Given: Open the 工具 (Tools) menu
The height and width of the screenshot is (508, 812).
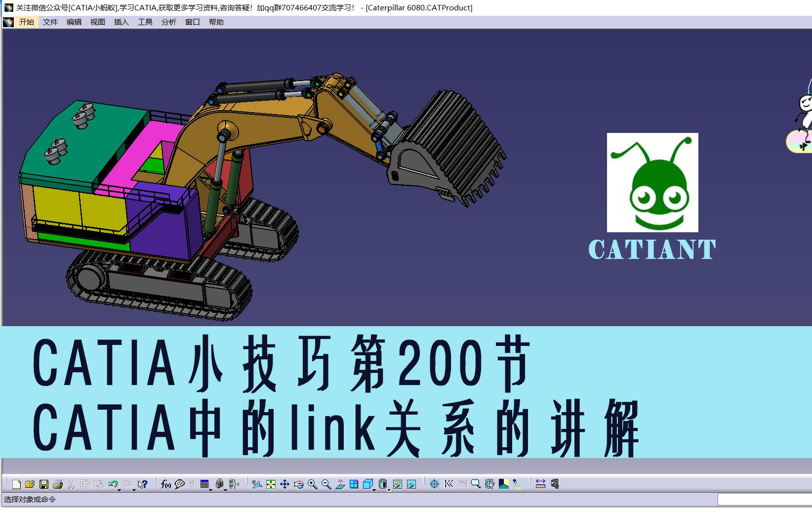Looking at the screenshot, I should pos(145,22).
